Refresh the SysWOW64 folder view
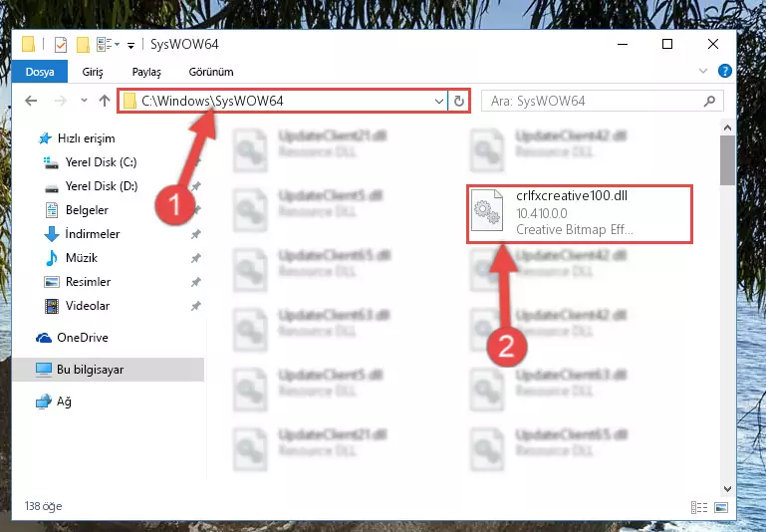This screenshot has width=766, height=532. point(459,102)
